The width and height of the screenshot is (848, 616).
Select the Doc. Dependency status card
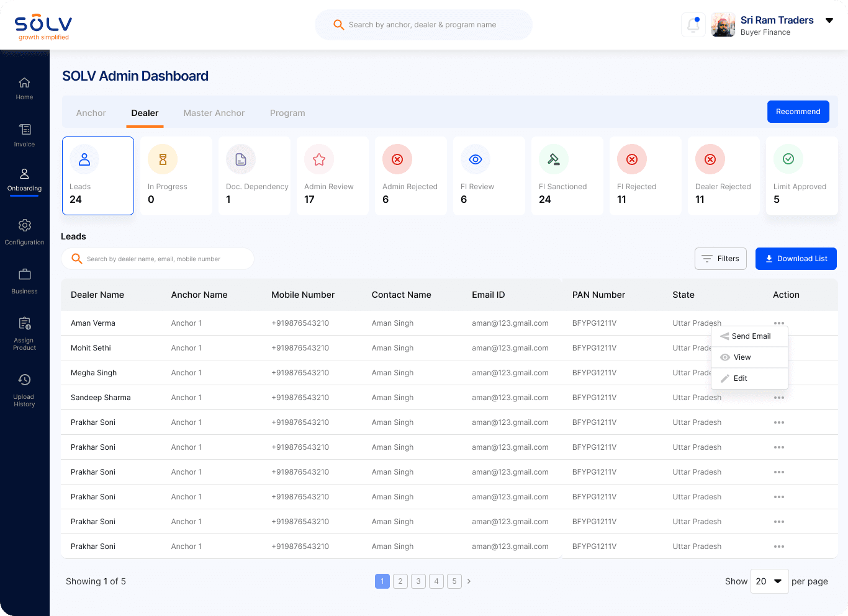point(255,176)
